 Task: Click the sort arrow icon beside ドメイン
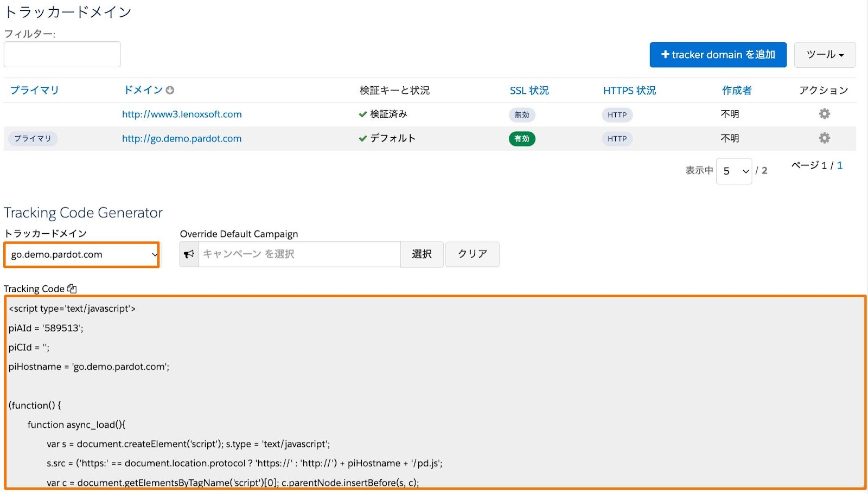(x=170, y=91)
